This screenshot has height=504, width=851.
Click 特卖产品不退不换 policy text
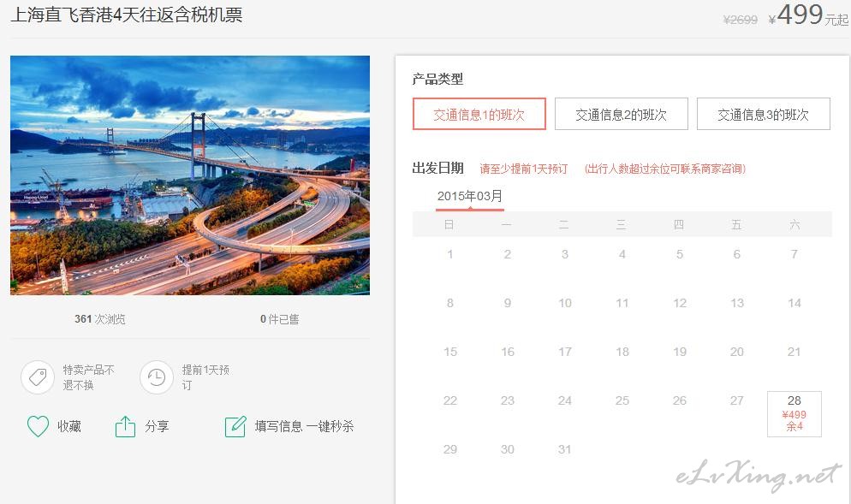pos(88,377)
